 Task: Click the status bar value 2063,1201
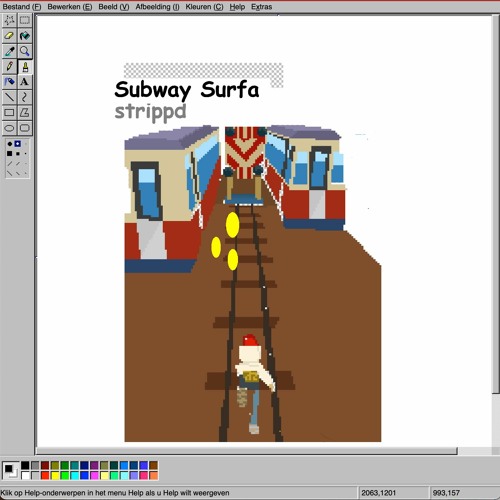pyautogui.click(x=378, y=493)
